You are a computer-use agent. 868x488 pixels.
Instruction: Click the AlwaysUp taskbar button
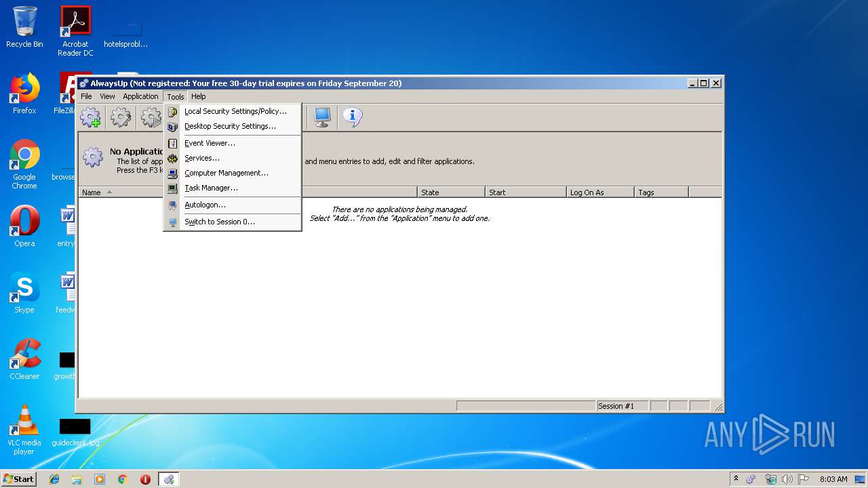pos(169,479)
